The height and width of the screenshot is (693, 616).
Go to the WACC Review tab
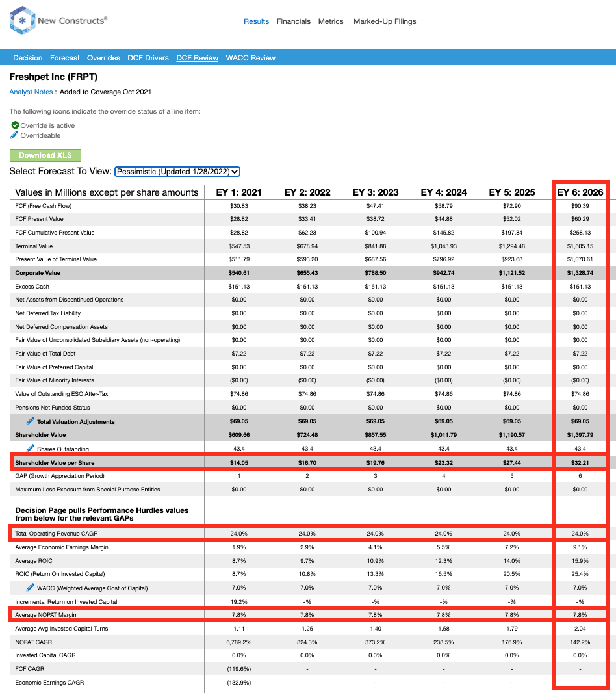click(x=251, y=58)
